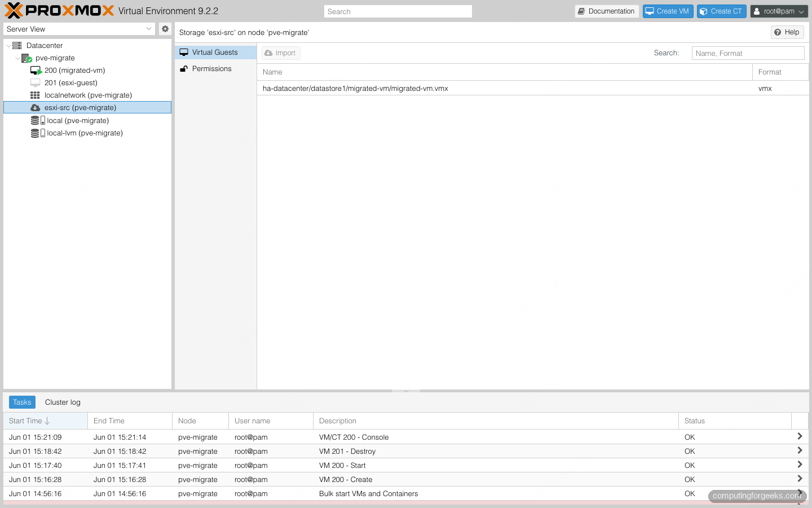The width and height of the screenshot is (812, 508).
Task: Click the Import cloud download icon
Action: 268,53
